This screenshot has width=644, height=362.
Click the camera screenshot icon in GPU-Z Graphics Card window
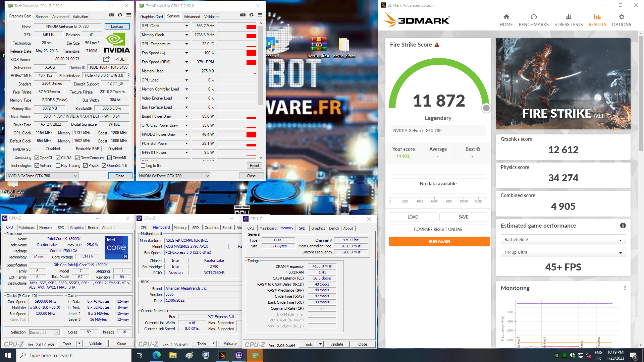click(111, 15)
